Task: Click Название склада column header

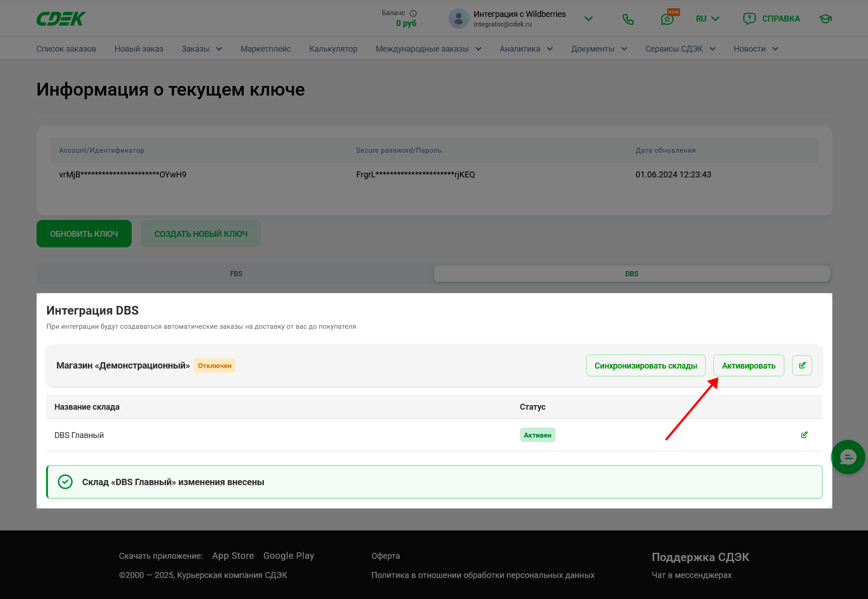Action: [x=87, y=407]
